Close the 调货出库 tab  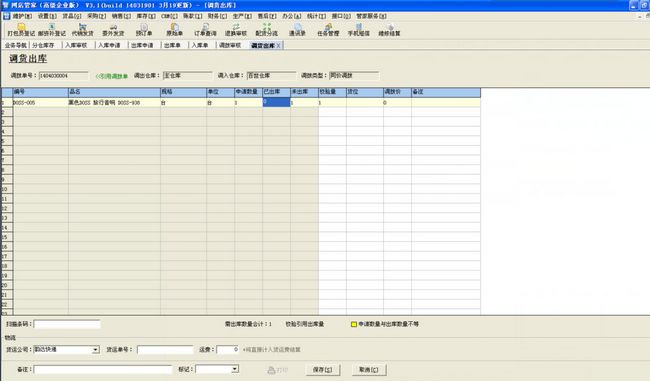(279, 46)
